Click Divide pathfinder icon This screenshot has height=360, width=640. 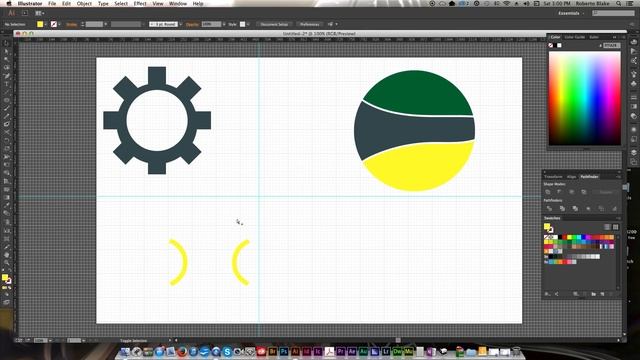pyautogui.click(x=549, y=209)
